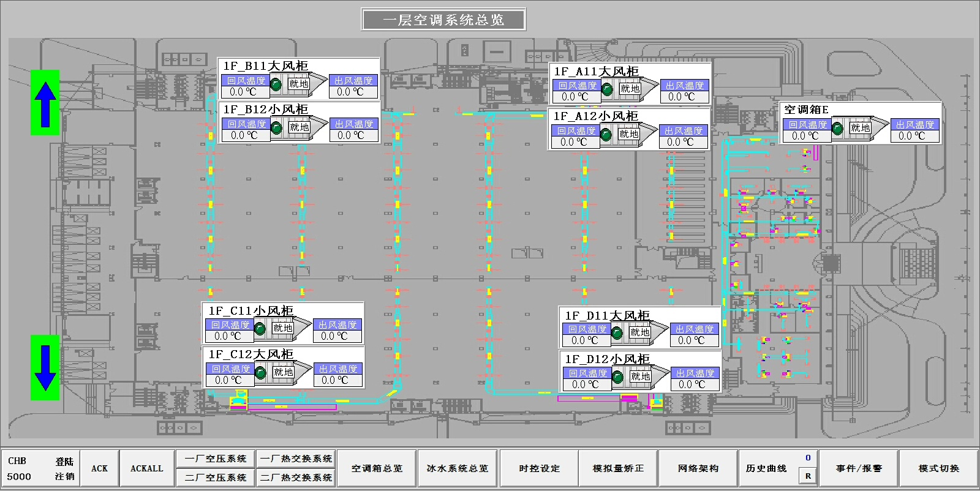Open the 冰水系统总览 page
Viewport: 980px width, 491px height.
(457, 468)
